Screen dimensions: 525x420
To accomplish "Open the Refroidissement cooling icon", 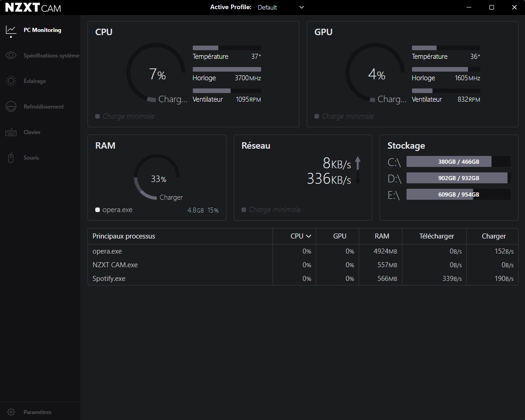I will click(11, 107).
